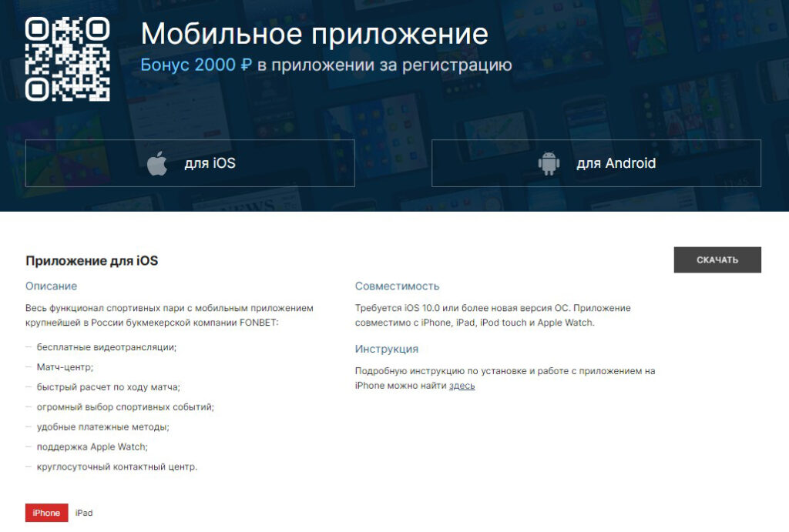Open the для Android download section
Screen dimensions: 789x532
596,163
